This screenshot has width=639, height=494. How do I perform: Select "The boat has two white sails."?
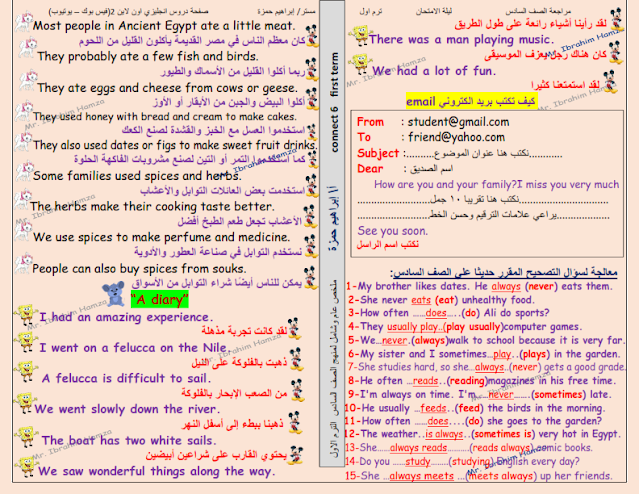pos(129,441)
